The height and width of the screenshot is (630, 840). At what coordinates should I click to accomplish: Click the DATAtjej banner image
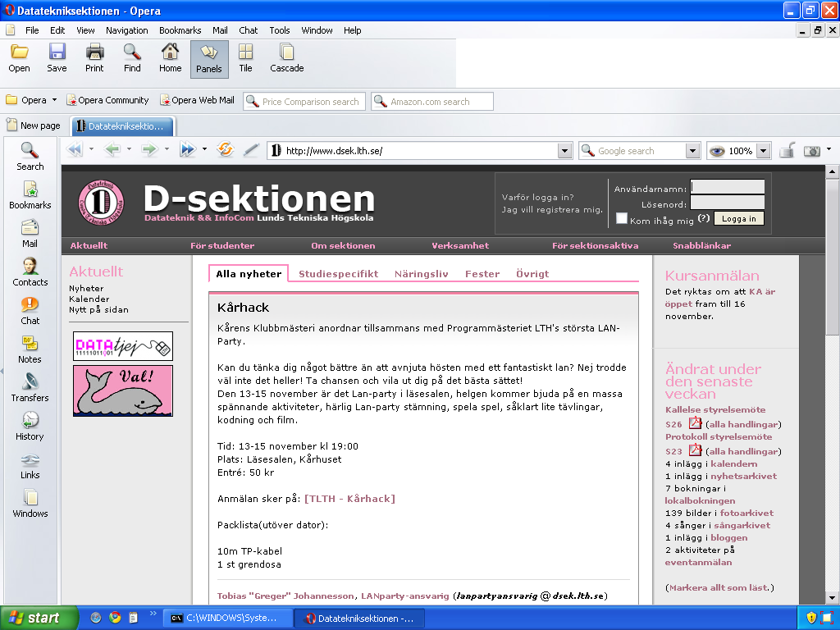[123, 346]
